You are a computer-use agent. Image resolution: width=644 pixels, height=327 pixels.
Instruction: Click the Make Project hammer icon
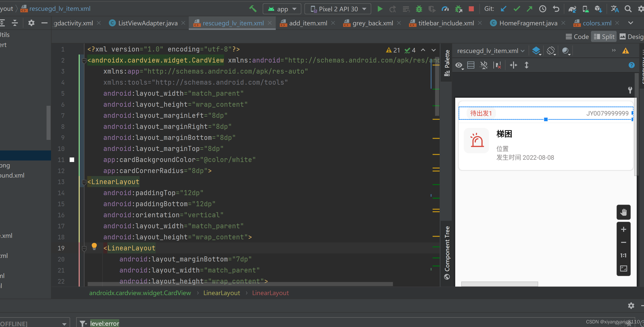(x=253, y=9)
